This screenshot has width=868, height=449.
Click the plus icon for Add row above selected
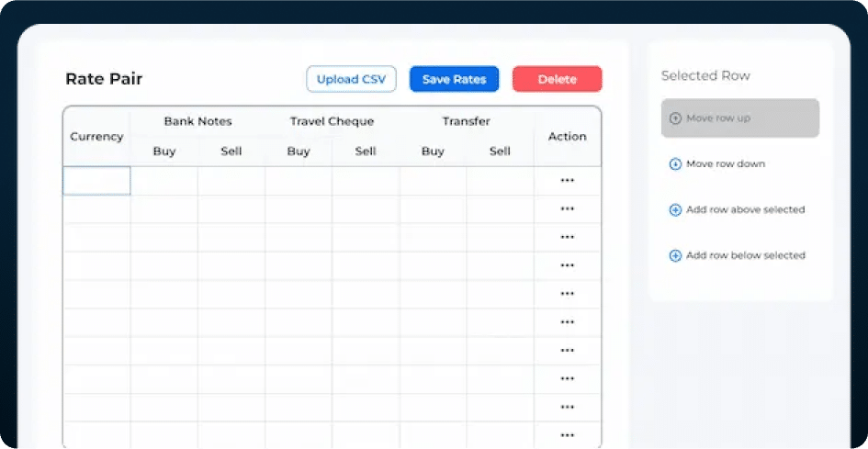pos(675,210)
